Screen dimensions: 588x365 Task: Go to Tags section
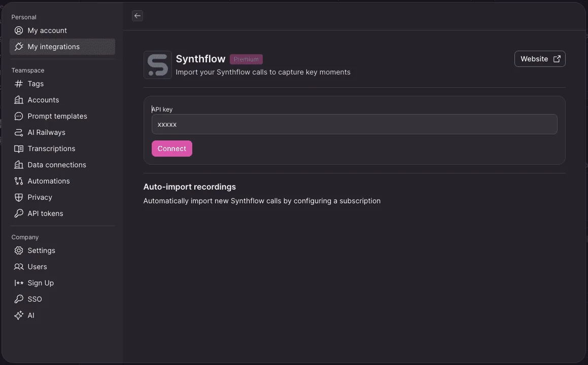coord(62,84)
